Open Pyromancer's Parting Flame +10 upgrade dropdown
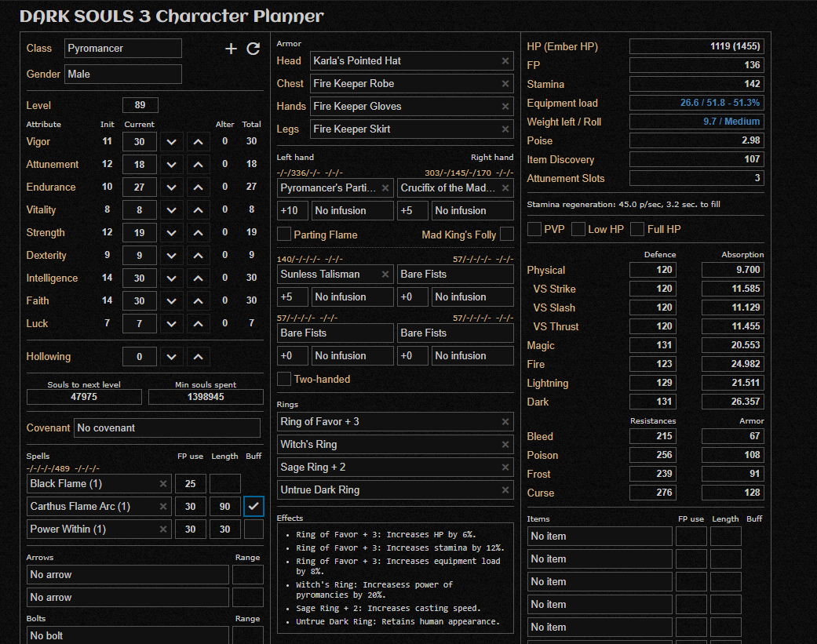The height and width of the screenshot is (644, 817). point(293,211)
